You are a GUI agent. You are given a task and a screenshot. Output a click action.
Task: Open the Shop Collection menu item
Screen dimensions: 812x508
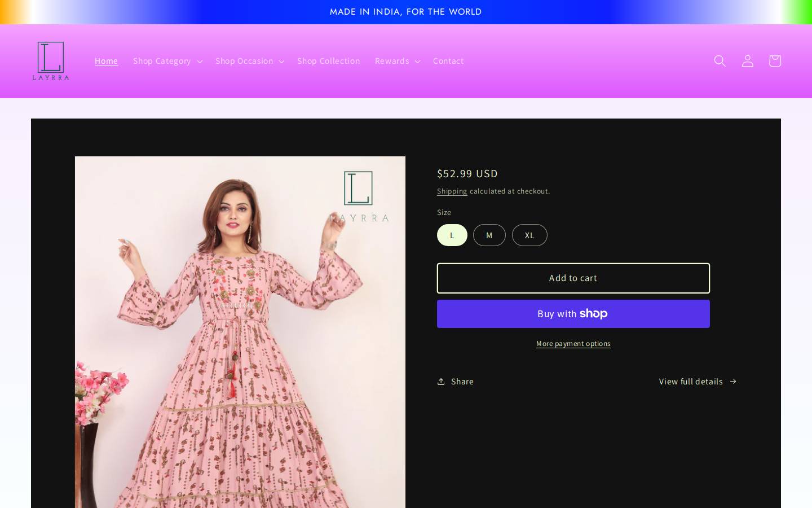[329, 61]
